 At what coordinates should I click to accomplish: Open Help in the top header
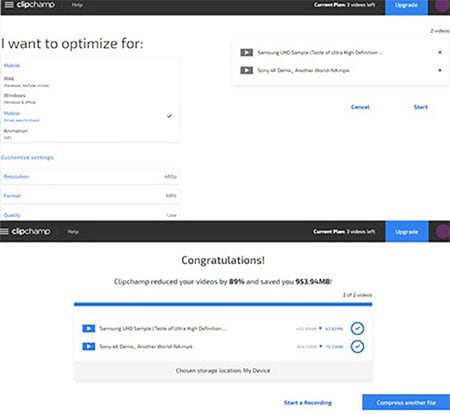coord(77,5)
